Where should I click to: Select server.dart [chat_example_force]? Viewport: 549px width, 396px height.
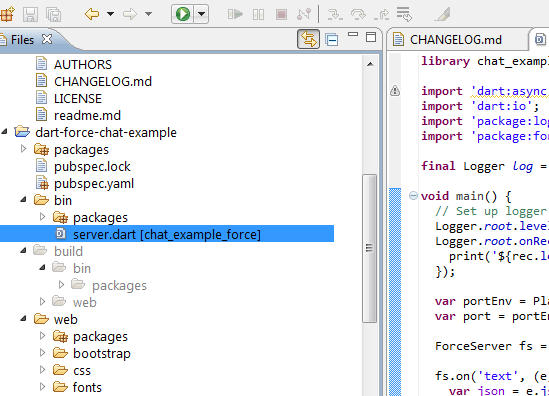pyautogui.click(x=167, y=234)
